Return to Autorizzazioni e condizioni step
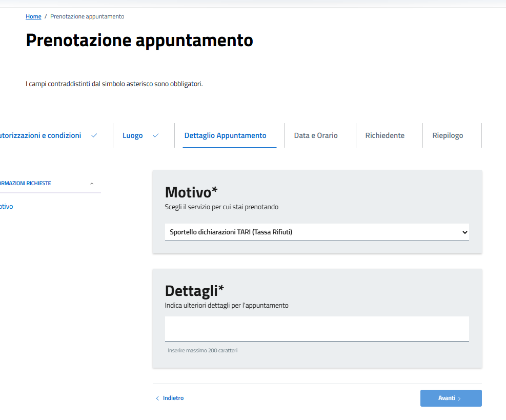Image resolution: width=506 pixels, height=420 pixels. [41, 135]
